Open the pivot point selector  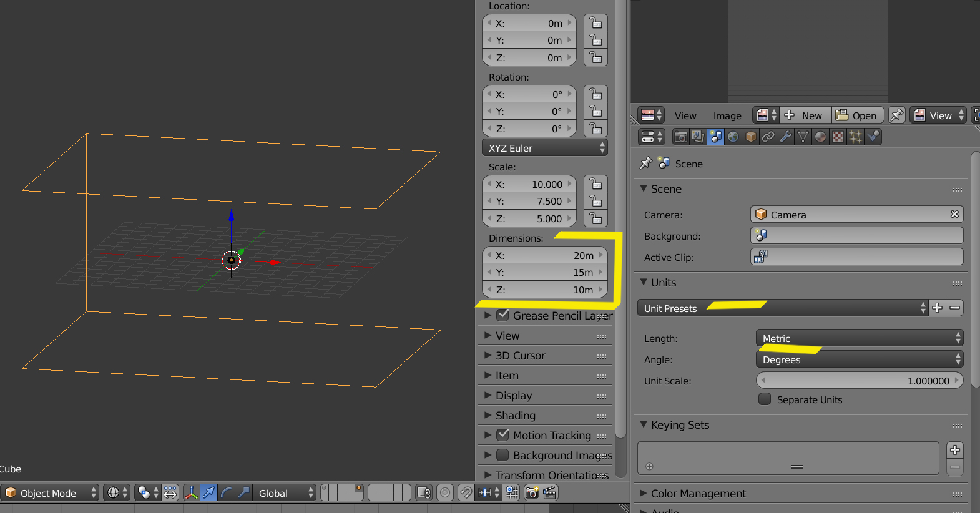[x=148, y=493]
